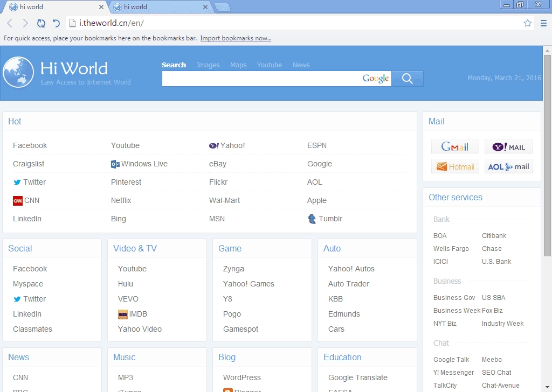Click the Hi World globe logo
Viewport: 552px width, 392px height.
[18, 72]
